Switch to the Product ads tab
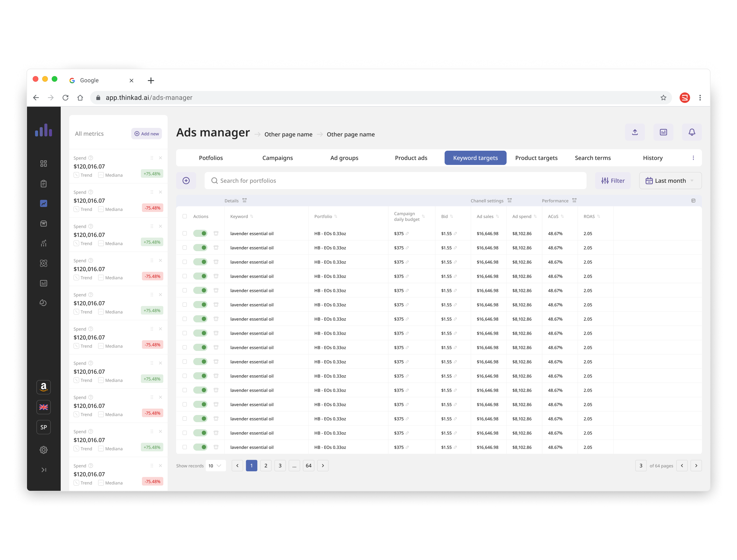Viewport: 737px width, 560px height. tap(411, 158)
